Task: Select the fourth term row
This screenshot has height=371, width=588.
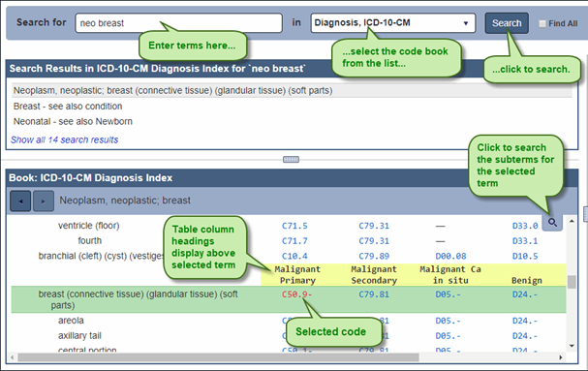Action: (x=90, y=240)
